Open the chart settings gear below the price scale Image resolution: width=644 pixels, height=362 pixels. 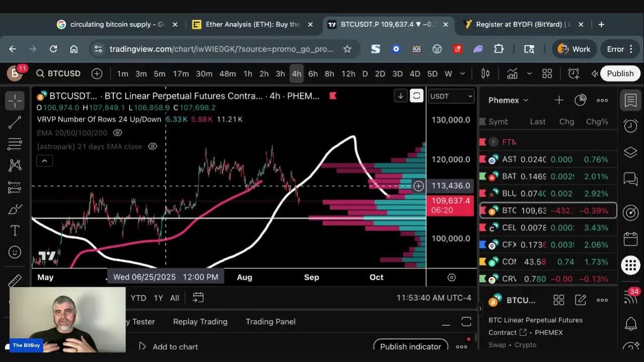452,278
